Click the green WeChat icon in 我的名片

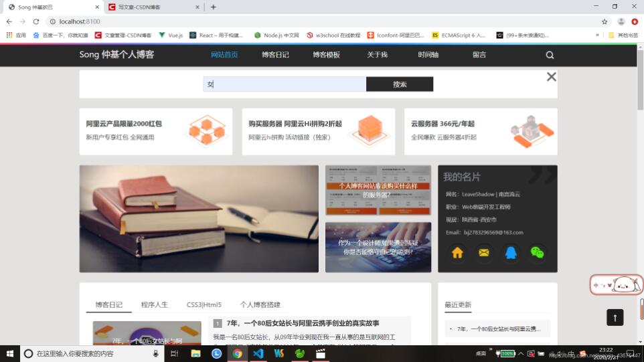click(537, 252)
